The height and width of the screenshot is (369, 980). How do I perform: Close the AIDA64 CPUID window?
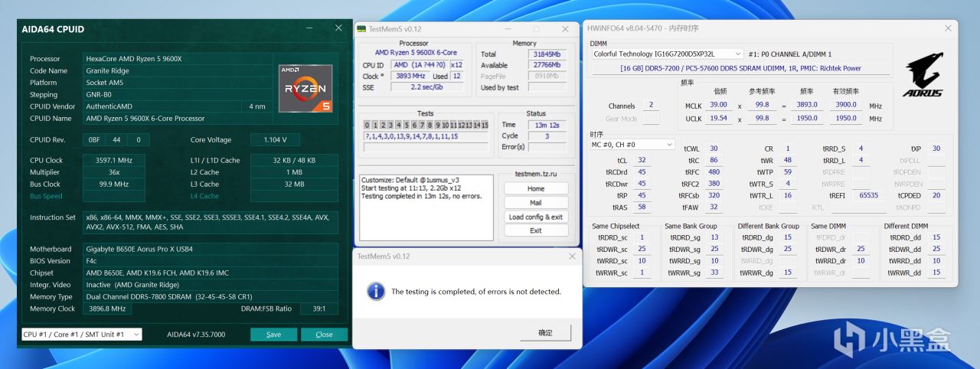(x=338, y=28)
